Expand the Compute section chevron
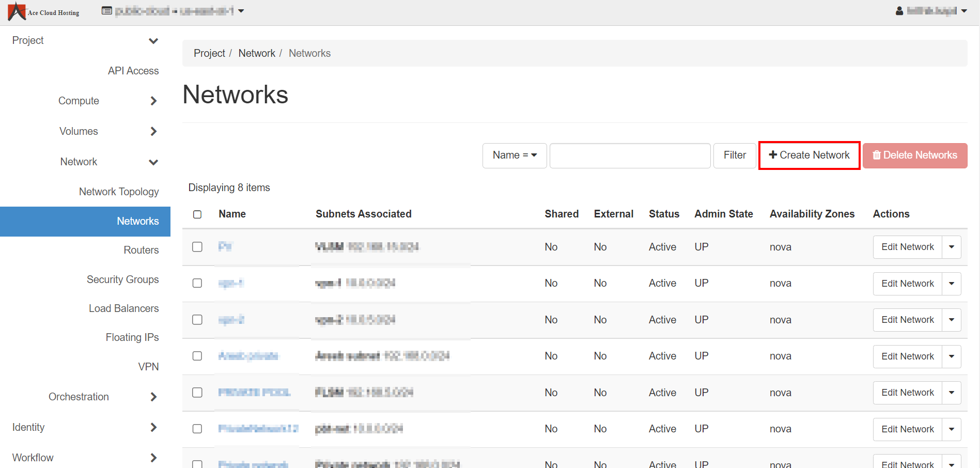Viewport: 980px width, 468px height. coord(153,101)
